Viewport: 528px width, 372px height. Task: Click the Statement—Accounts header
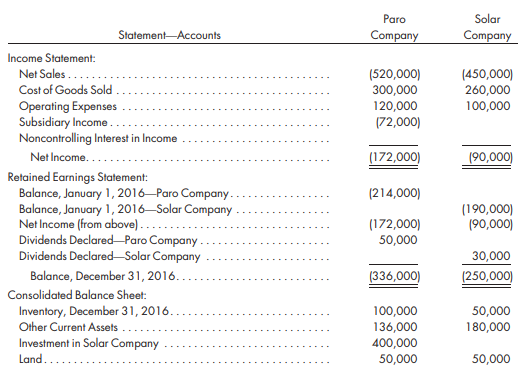169,35
